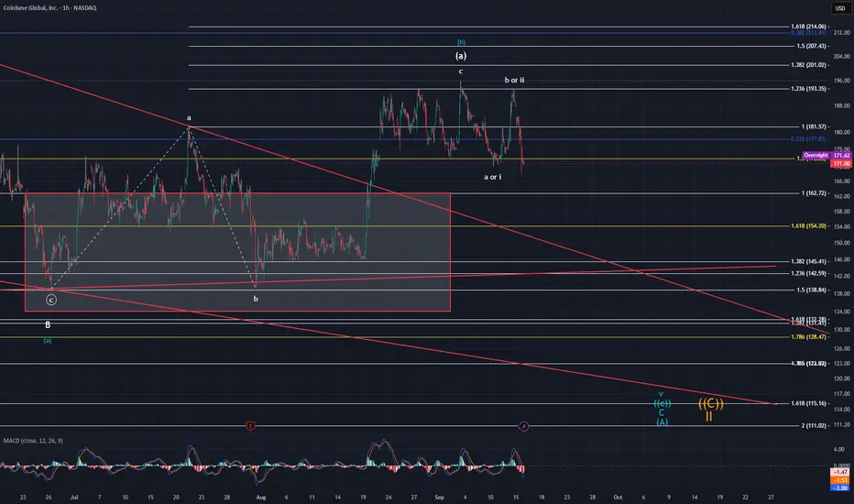Select the yellow 1.618 (154.20) level label

(809, 225)
